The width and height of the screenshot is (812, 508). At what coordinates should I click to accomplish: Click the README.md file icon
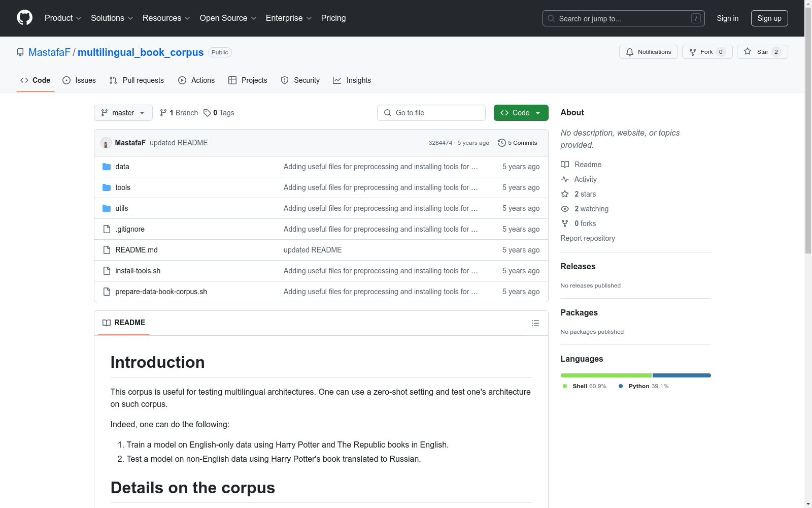click(x=107, y=250)
